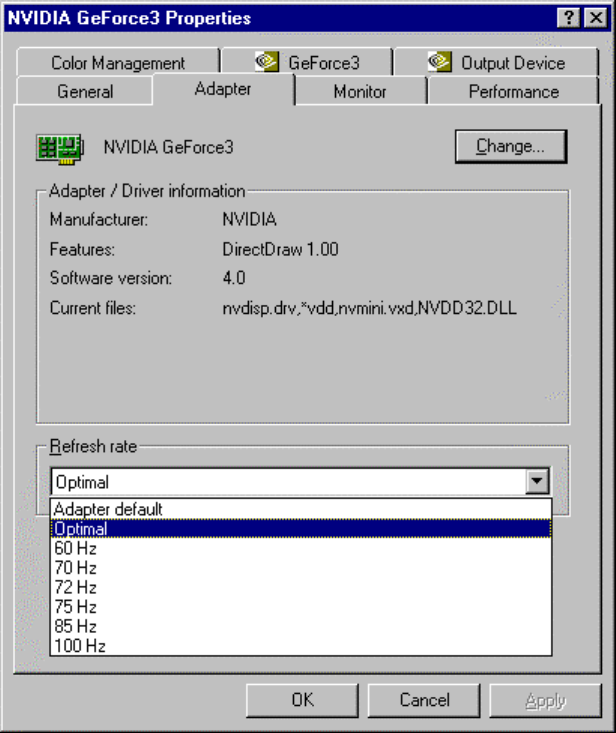The image size is (616, 733).
Task: Switch to the Performance tab
Action: pos(514,91)
